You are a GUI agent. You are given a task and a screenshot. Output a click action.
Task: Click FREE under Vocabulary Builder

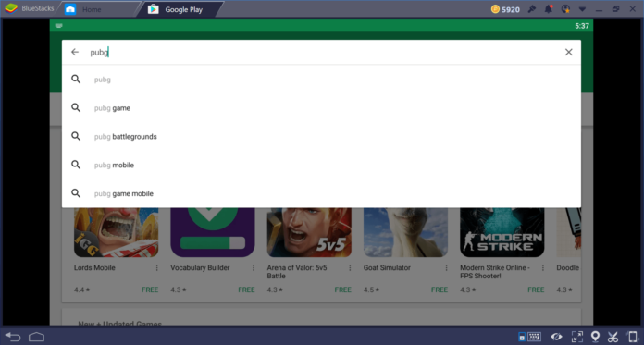click(246, 290)
